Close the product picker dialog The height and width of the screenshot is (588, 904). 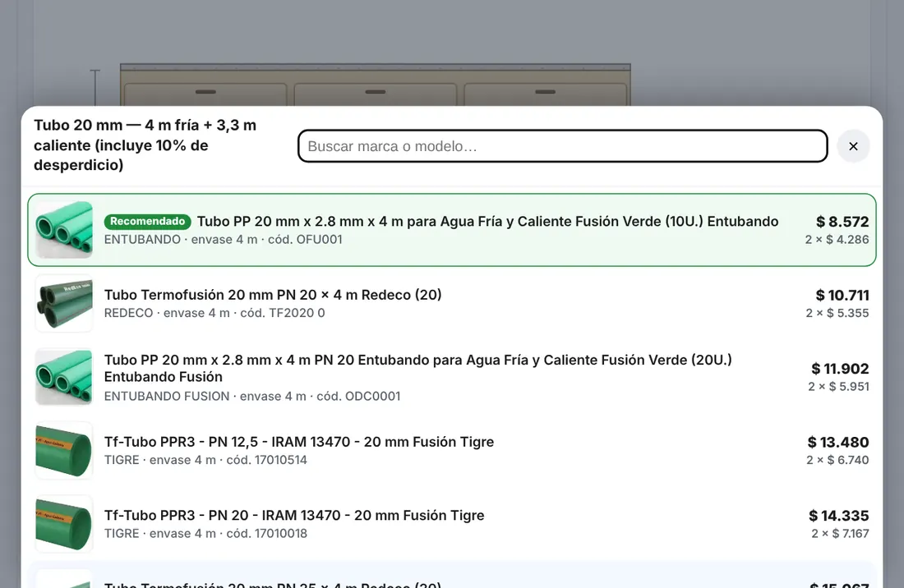(853, 146)
